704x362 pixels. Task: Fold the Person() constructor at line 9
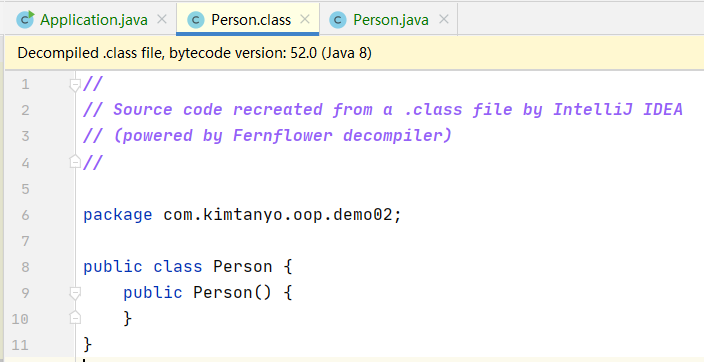click(x=75, y=293)
